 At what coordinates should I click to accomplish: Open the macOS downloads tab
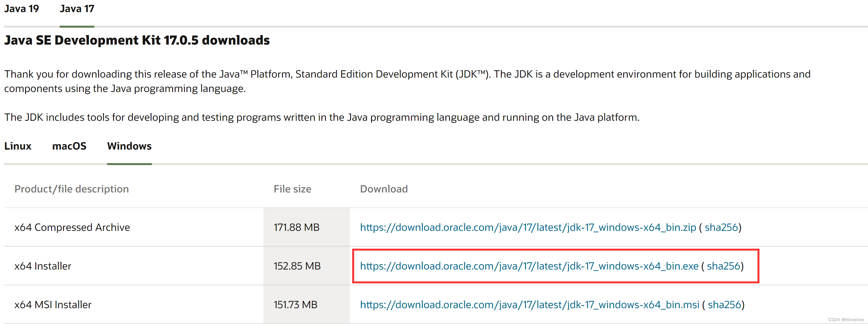pos(69,146)
